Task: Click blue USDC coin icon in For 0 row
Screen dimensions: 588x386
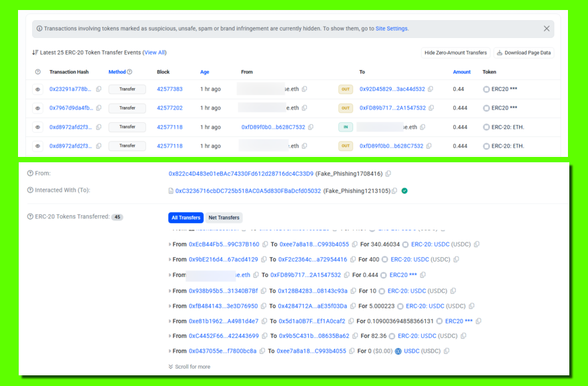Action: (x=398, y=351)
